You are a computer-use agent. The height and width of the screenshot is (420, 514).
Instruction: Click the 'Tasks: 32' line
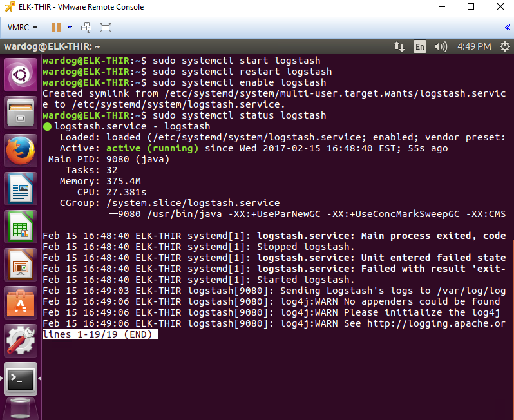point(91,170)
